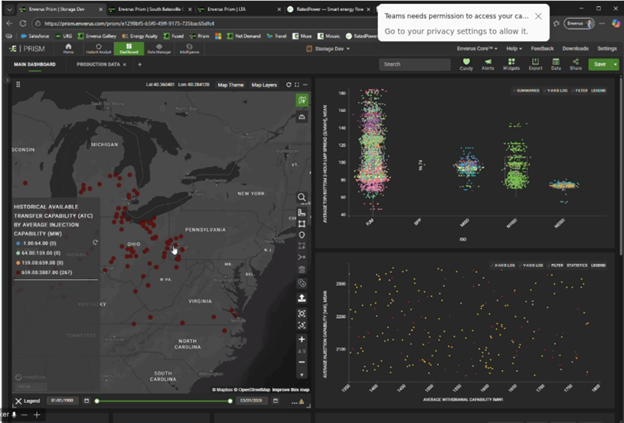Toggle Statistics on the lower scatter chart
This screenshot has width=624, height=423.
pyautogui.click(x=577, y=265)
